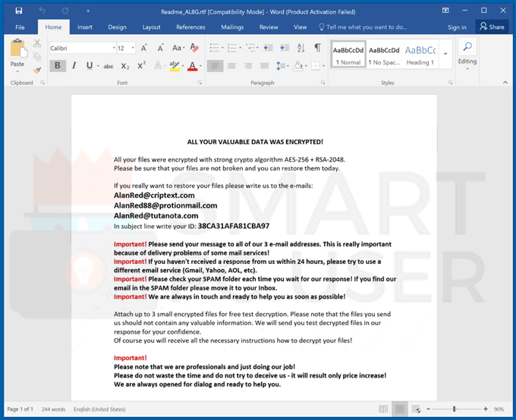Center the text
This screenshot has width=516, height=420.
231,66
